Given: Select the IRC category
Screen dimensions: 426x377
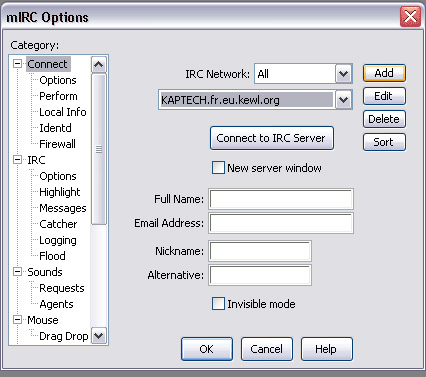Looking at the screenshot, I should click(36, 160).
